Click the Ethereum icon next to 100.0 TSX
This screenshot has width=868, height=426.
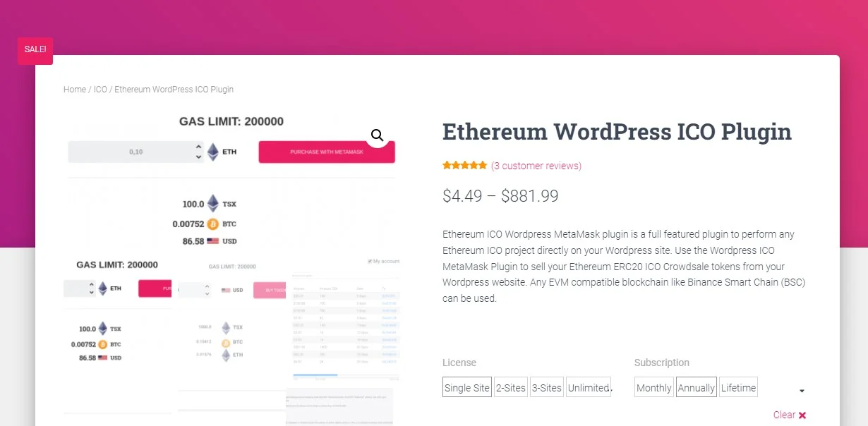[x=212, y=203]
